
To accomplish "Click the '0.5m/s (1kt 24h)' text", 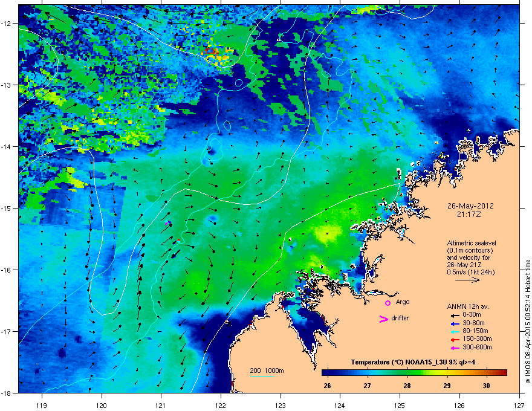I will (x=470, y=272).
